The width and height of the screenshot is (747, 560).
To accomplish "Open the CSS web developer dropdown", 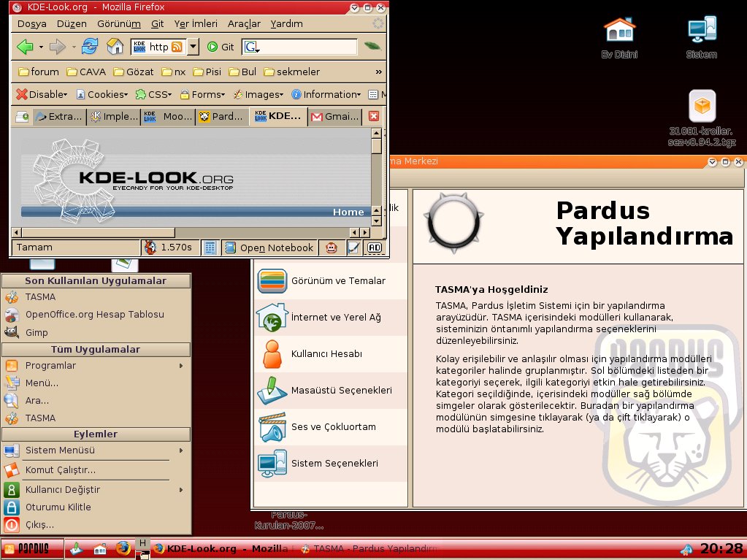I will point(153,94).
